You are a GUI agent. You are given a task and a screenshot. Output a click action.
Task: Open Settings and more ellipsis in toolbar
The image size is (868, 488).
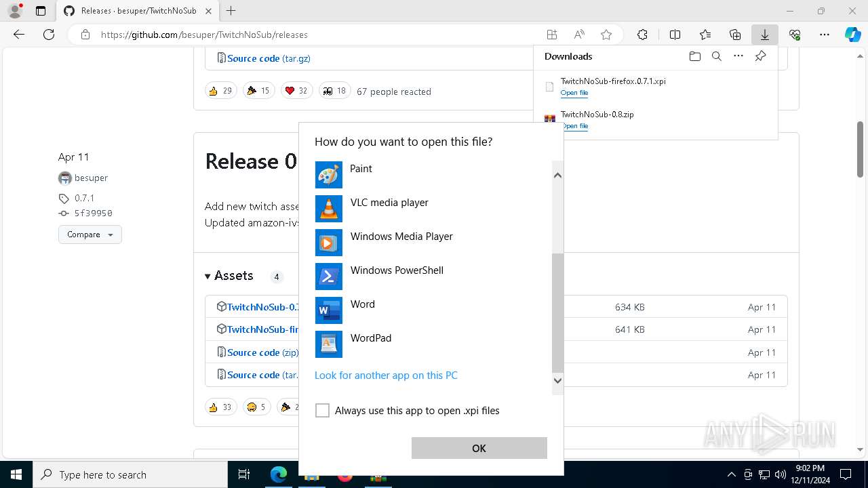pyautogui.click(x=825, y=35)
